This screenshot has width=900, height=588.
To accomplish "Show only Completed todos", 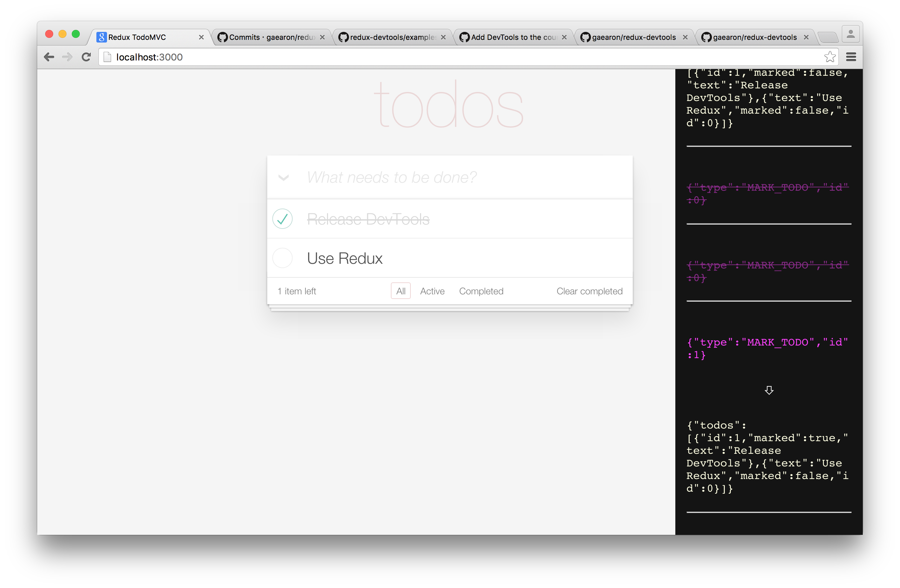I will pyautogui.click(x=481, y=291).
